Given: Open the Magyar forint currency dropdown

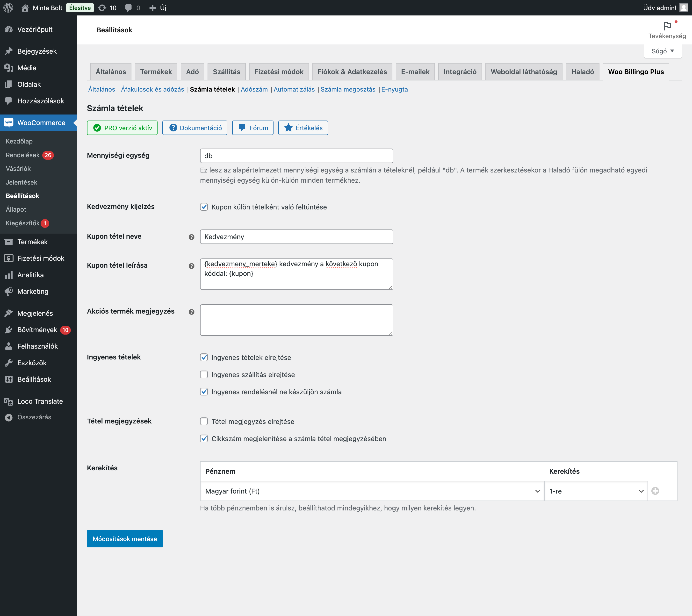Looking at the screenshot, I should coord(372,491).
